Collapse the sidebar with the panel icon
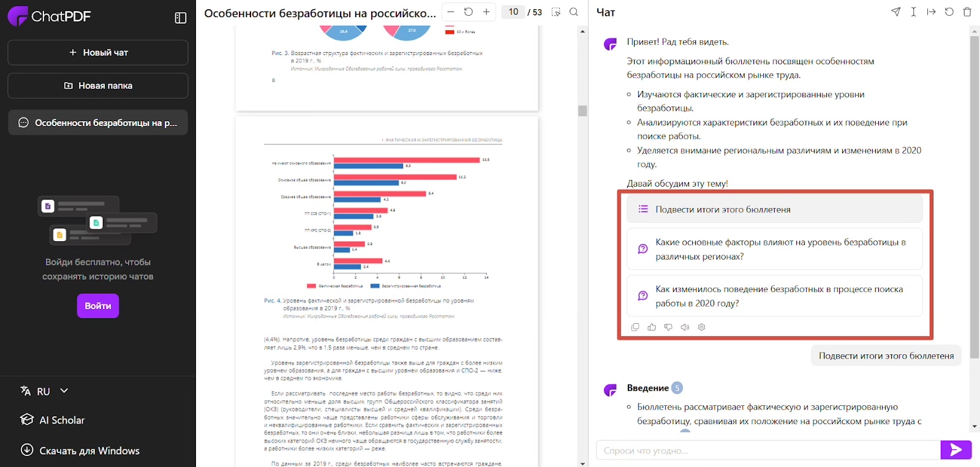The width and height of the screenshot is (980, 467). pos(181,18)
